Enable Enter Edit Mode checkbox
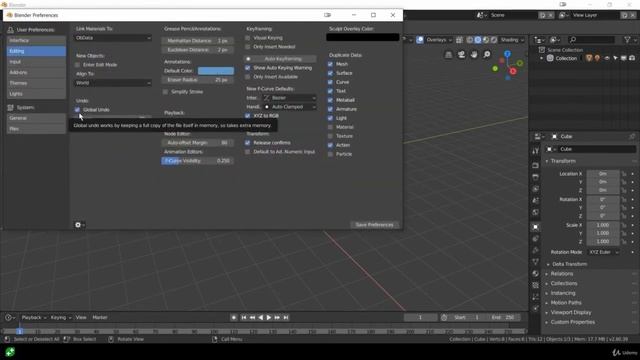This screenshot has height=360, width=640. (77, 65)
